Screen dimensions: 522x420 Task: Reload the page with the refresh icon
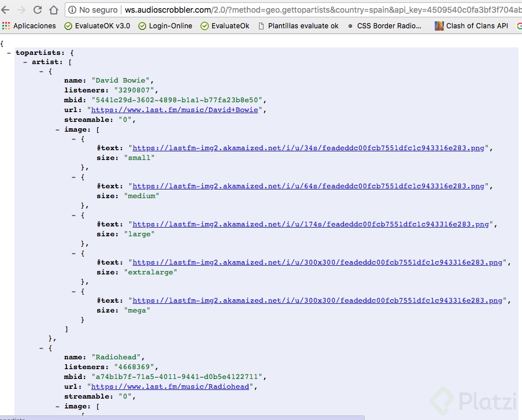tap(38, 10)
